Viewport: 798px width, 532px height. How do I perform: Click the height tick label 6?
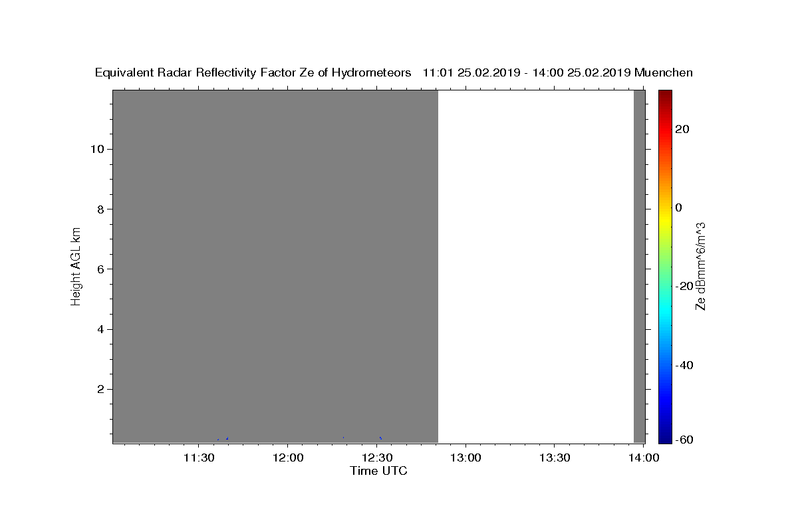coord(100,269)
